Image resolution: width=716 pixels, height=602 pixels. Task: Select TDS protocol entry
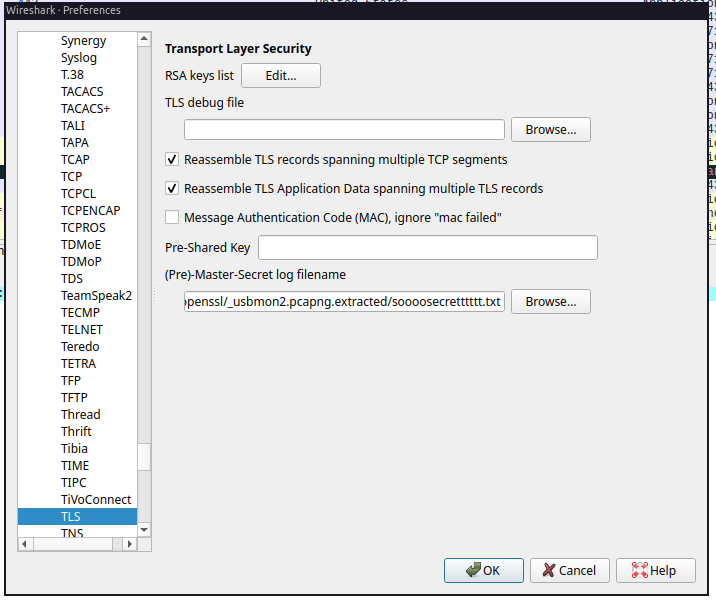tap(72, 279)
